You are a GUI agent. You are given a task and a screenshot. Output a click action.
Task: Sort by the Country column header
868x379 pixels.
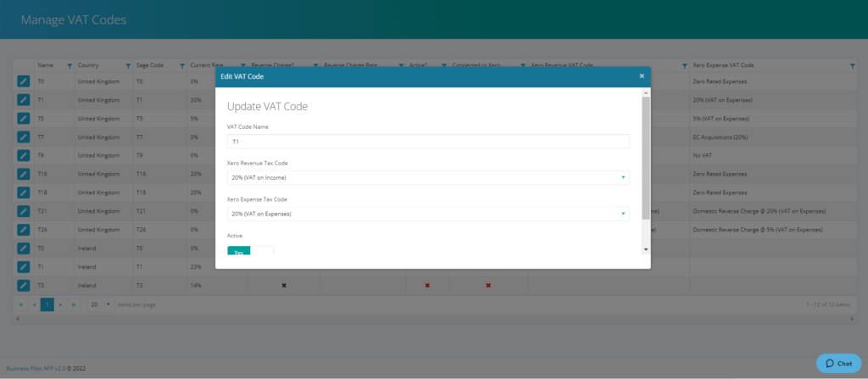(88, 65)
